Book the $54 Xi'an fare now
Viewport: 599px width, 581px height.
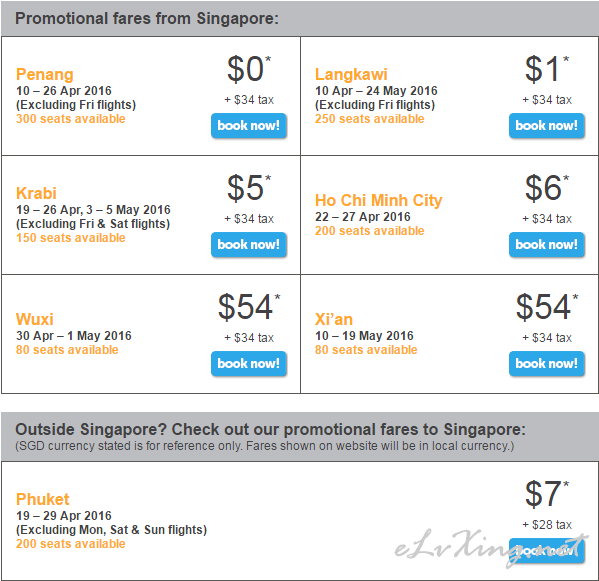(x=547, y=364)
